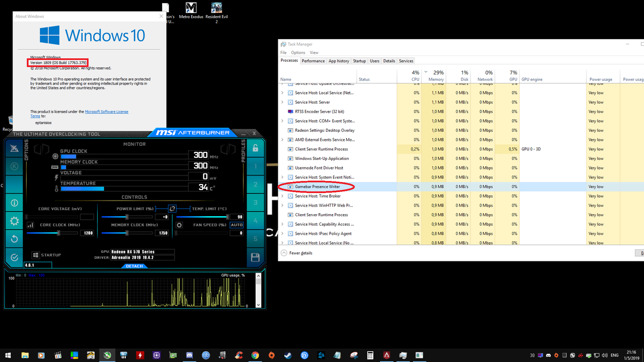This screenshot has width=644, height=362.
Task: Switch to the Users tab
Action: 374,61
